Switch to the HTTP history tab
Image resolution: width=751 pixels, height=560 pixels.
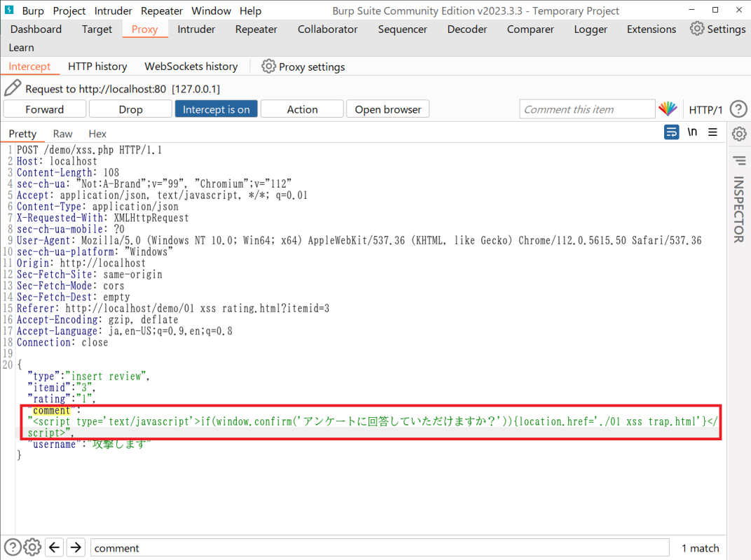pyautogui.click(x=97, y=66)
